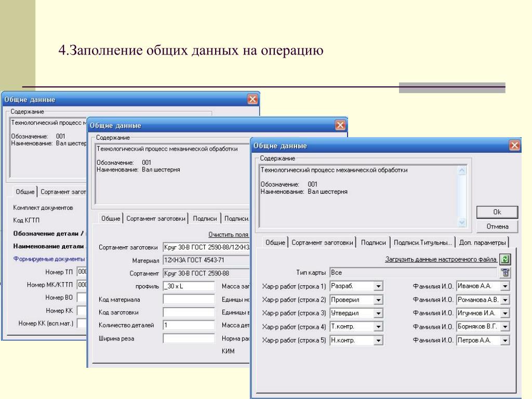Viewport: 532px width, 399px height.
Task: Click the Сортамент заготовки input field
Action: [x=206, y=247]
